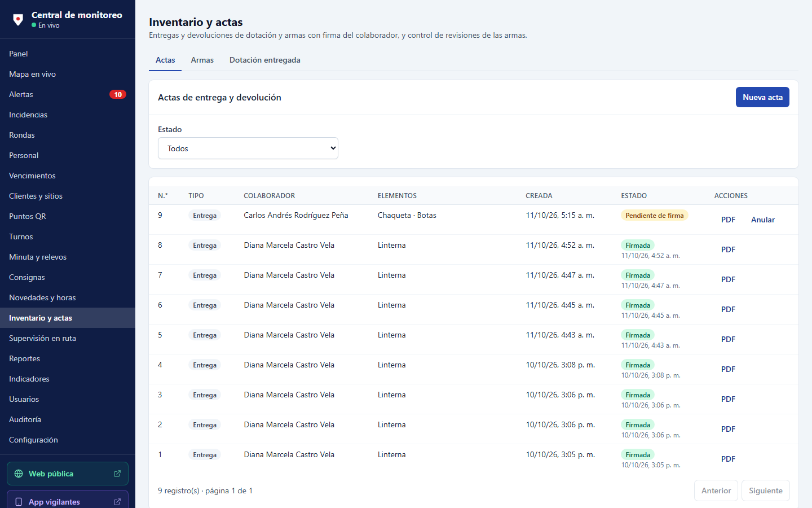Click the Chaqueta · Botas elements cell
Viewport: 812px width, 508px height.
(x=407, y=215)
